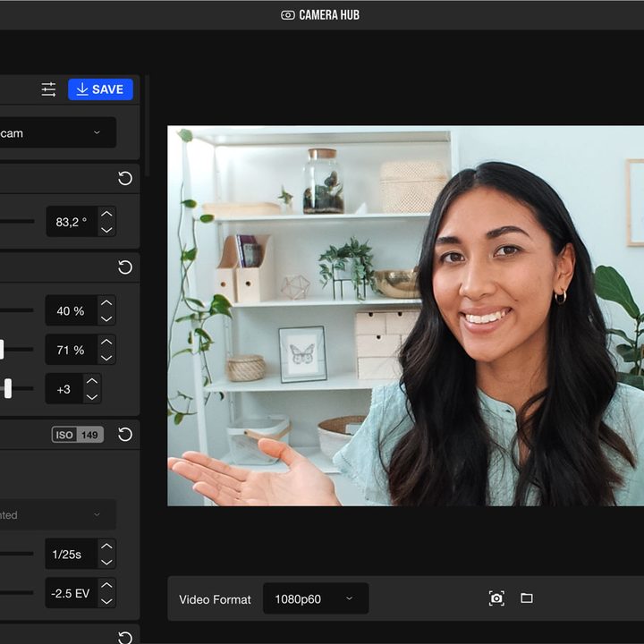Open the Video Format 1080p60 dropdown
Image resolution: width=644 pixels, height=644 pixels.
[316, 598]
